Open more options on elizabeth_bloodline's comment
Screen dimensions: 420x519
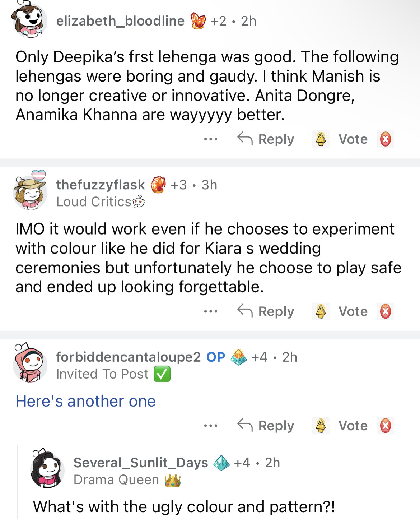pos(211,139)
